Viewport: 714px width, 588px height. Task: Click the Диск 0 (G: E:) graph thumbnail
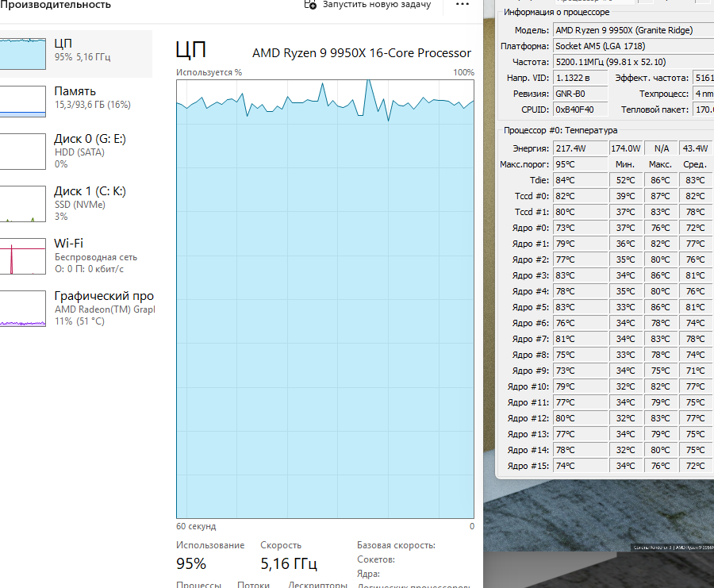pyautogui.click(x=22, y=151)
